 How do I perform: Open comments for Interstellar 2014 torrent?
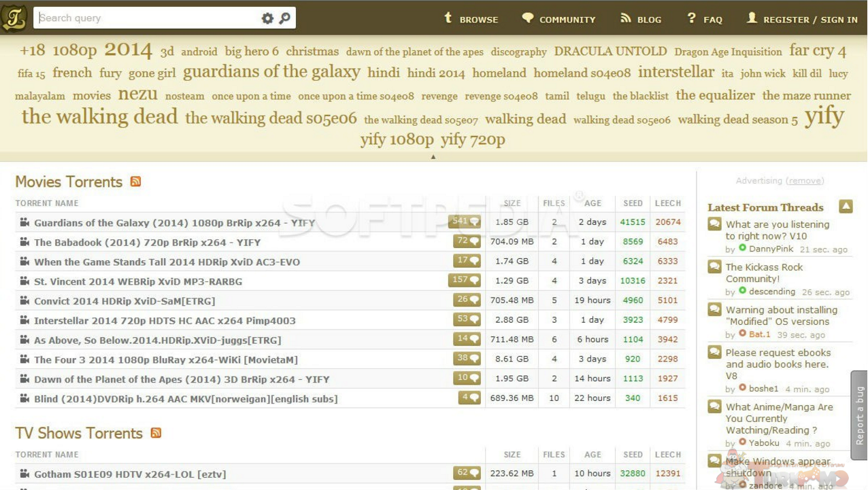coord(467,319)
